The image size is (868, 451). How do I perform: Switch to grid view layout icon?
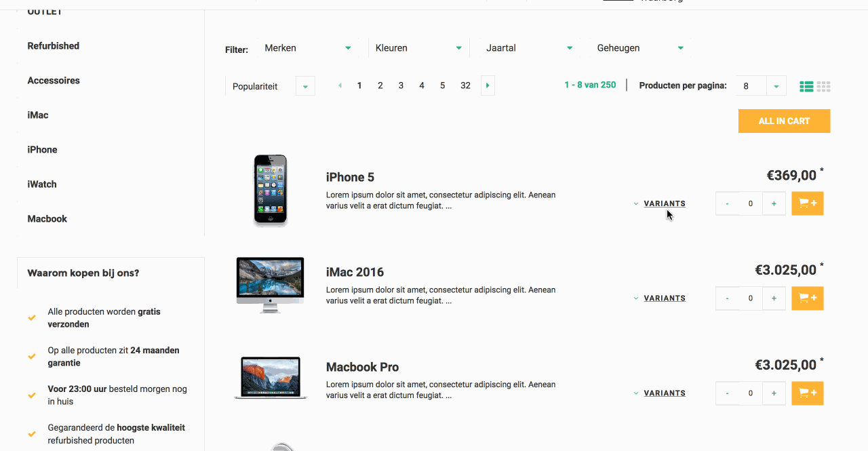823,87
